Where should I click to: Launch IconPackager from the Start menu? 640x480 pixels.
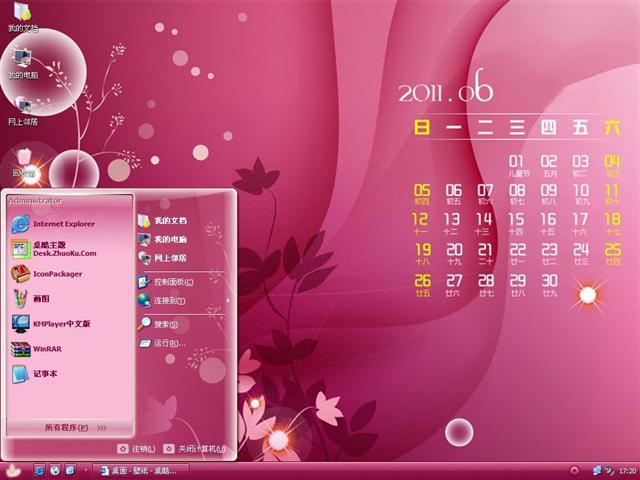(x=70, y=274)
